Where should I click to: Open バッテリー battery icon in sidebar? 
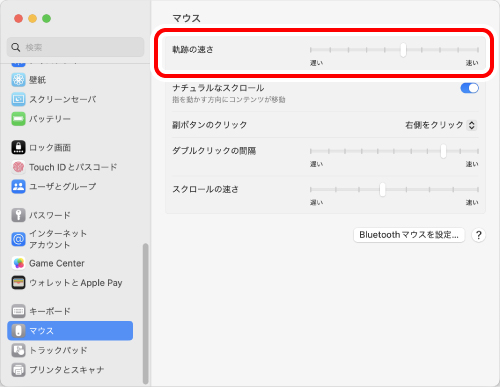(18, 119)
